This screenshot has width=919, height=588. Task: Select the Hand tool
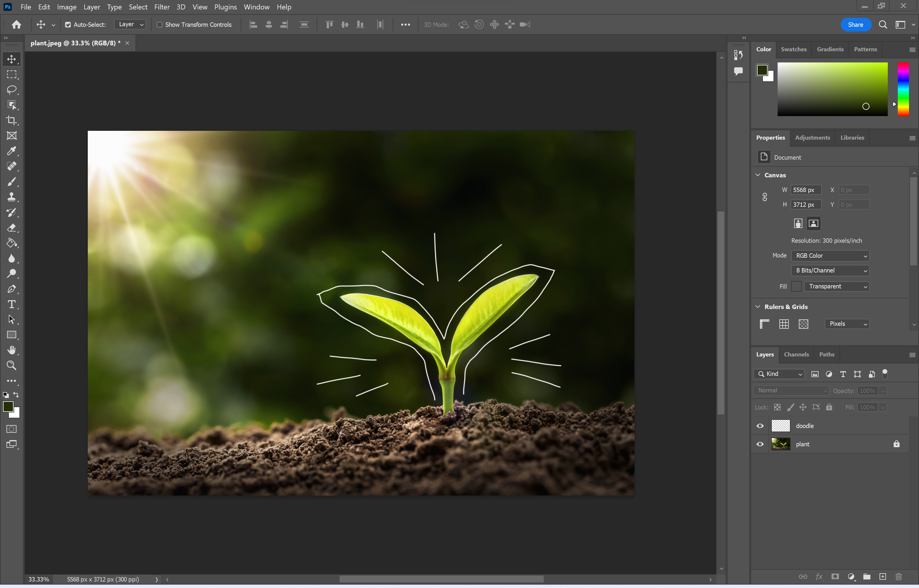pos(11,350)
